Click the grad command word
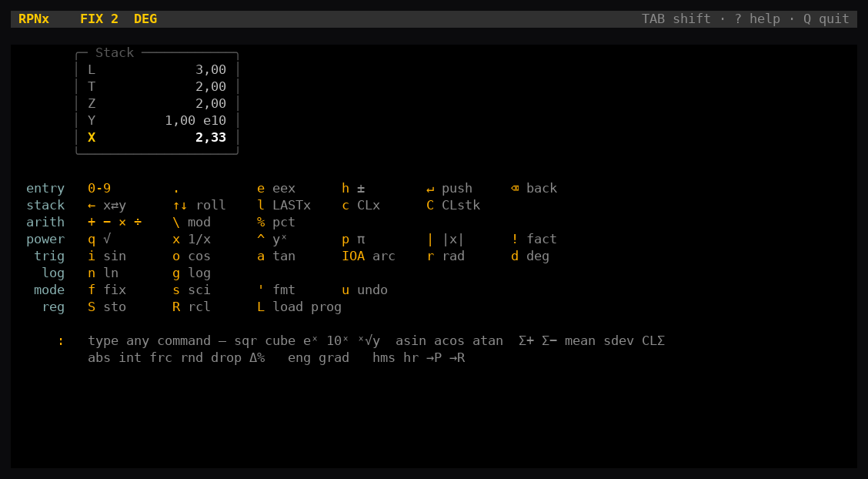Image resolution: width=868 pixels, height=479 pixels. click(x=334, y=358)
